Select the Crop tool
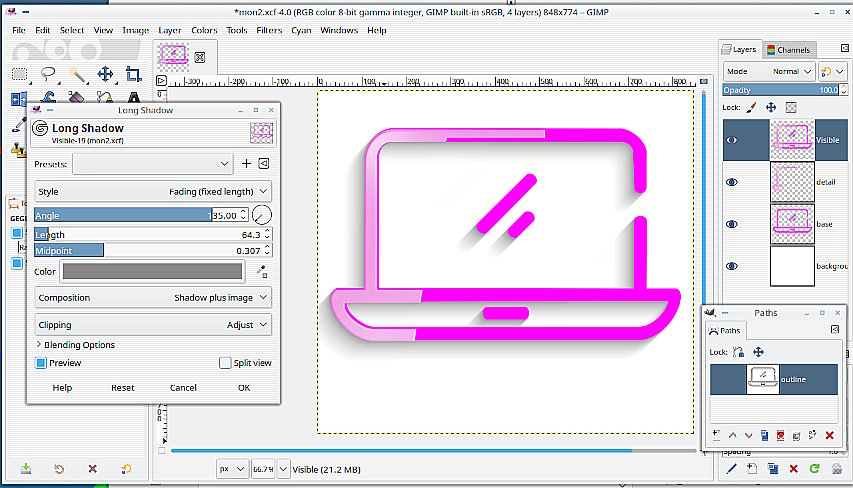Viewport: 853px width, 488px height. click(133, 74)
